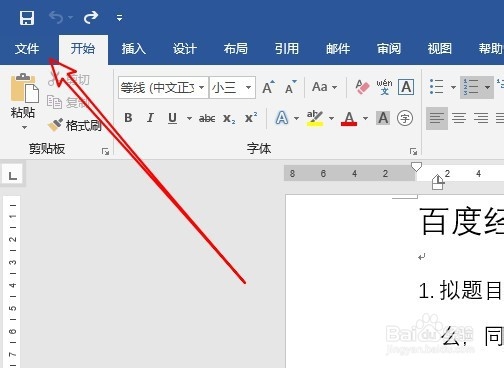Switch to the 设计 (Design) tab
The width and height of the screenshot is (504, 368).
(x=185, y=49)
